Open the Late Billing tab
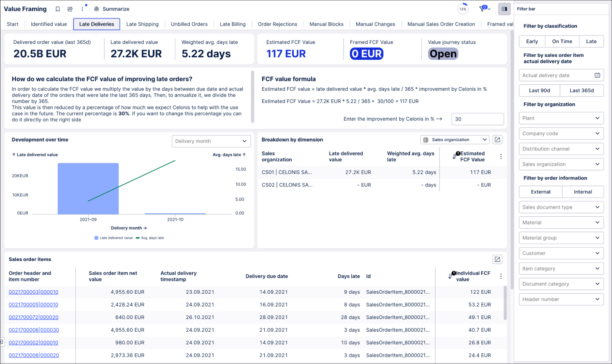The width and height of the screenshot is (612, 364). click(233, 24)
